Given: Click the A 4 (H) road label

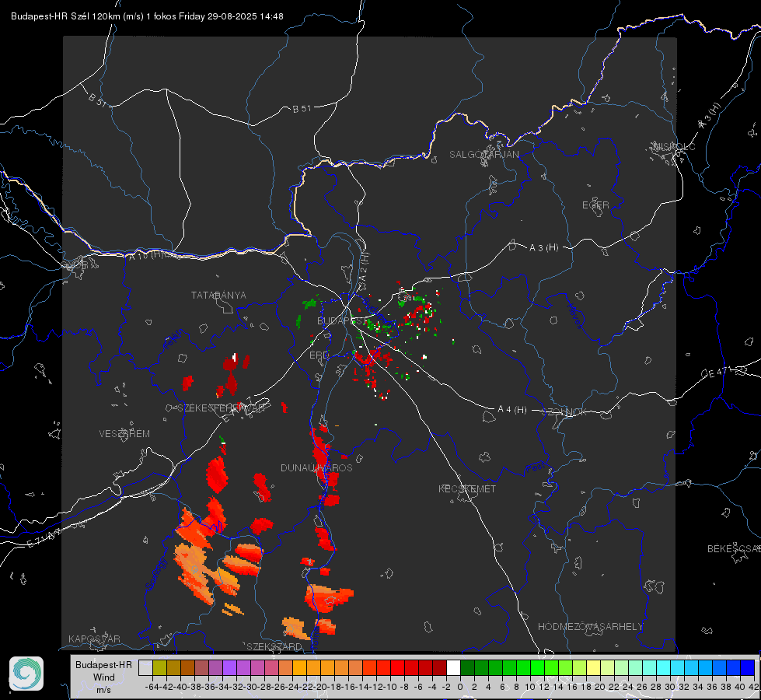Looking at the screenshot, I should (512, 410).
